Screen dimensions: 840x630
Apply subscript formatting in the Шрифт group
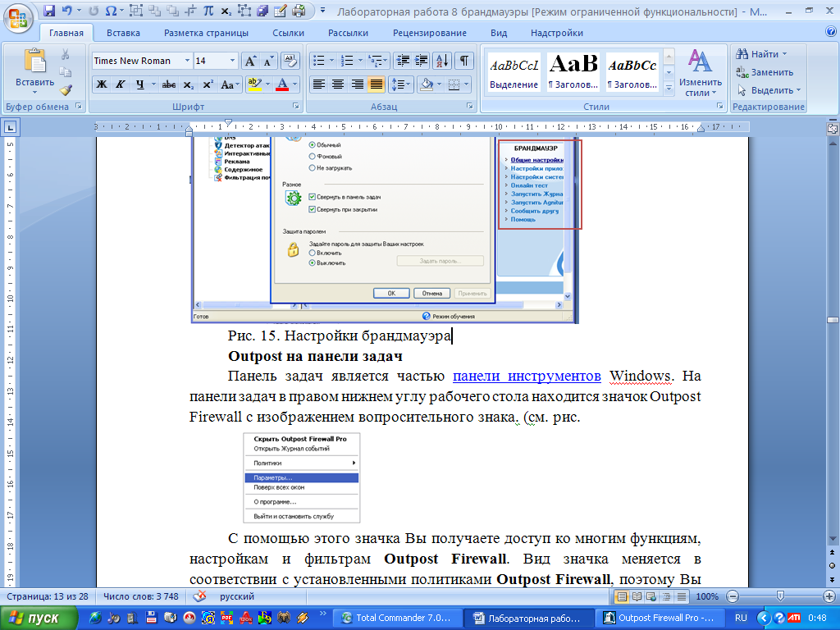coord(189,84)
